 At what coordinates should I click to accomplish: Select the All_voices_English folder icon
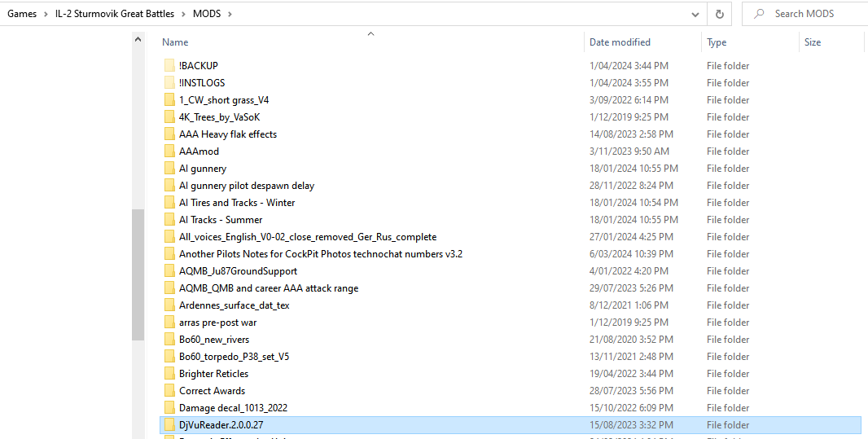click(169, 238)
